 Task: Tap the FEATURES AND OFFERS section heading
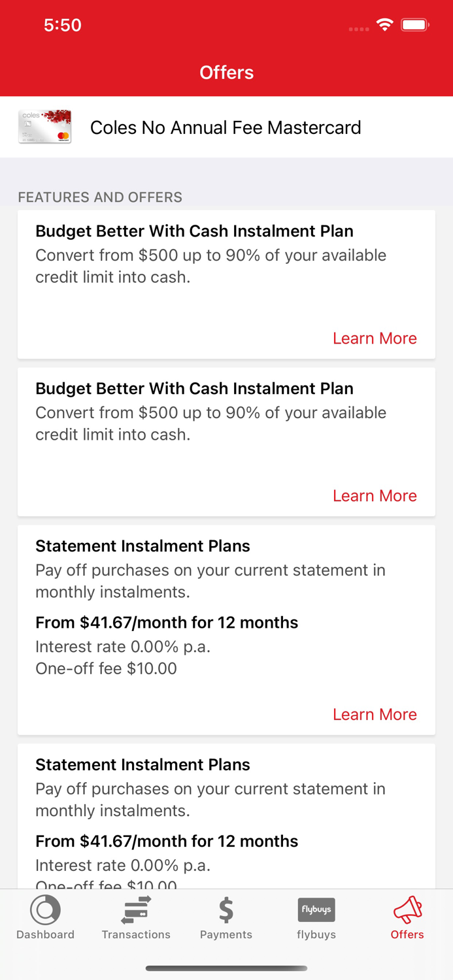[99, 197]
